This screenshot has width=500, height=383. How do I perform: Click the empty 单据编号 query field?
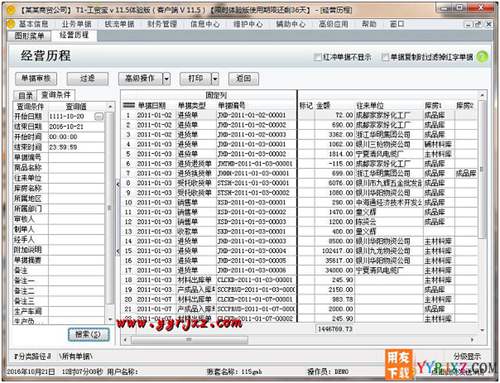pos(76,157)
